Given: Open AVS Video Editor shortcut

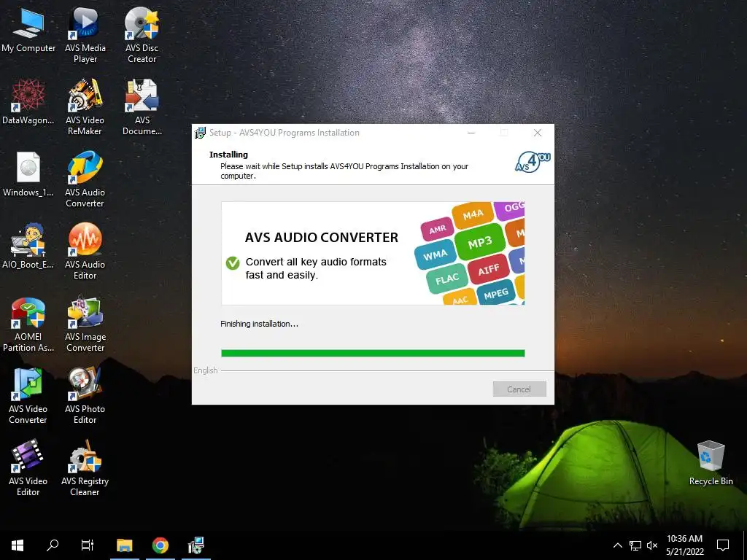Looking at the screenshot, I should coord(28,468).
